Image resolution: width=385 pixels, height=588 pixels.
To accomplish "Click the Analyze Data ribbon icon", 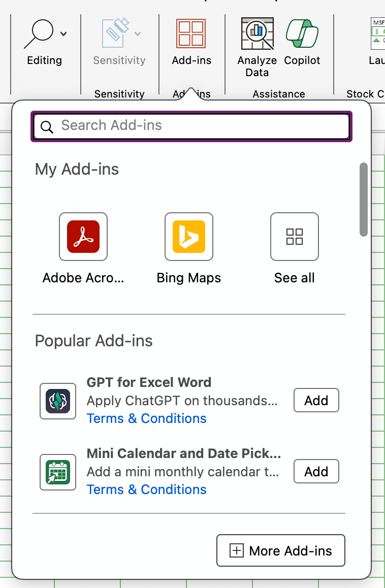I will [257, 35].
